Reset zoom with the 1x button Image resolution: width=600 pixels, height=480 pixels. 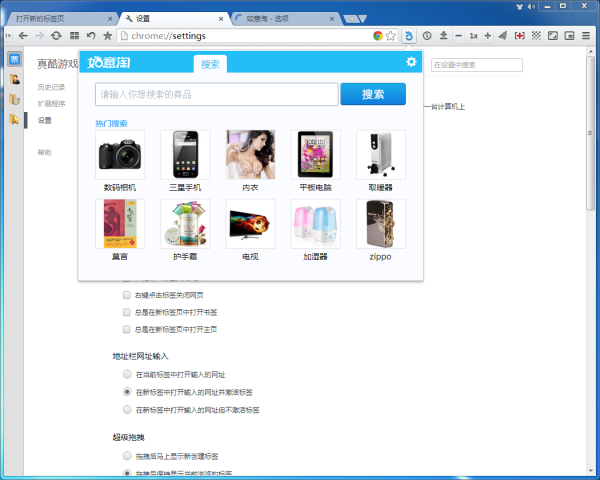(473, 36)
